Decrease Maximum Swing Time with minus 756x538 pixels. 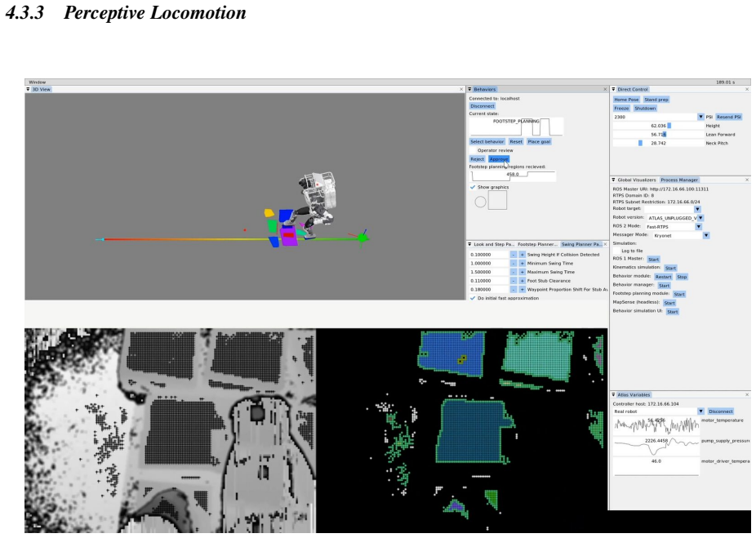coord(514,272)
